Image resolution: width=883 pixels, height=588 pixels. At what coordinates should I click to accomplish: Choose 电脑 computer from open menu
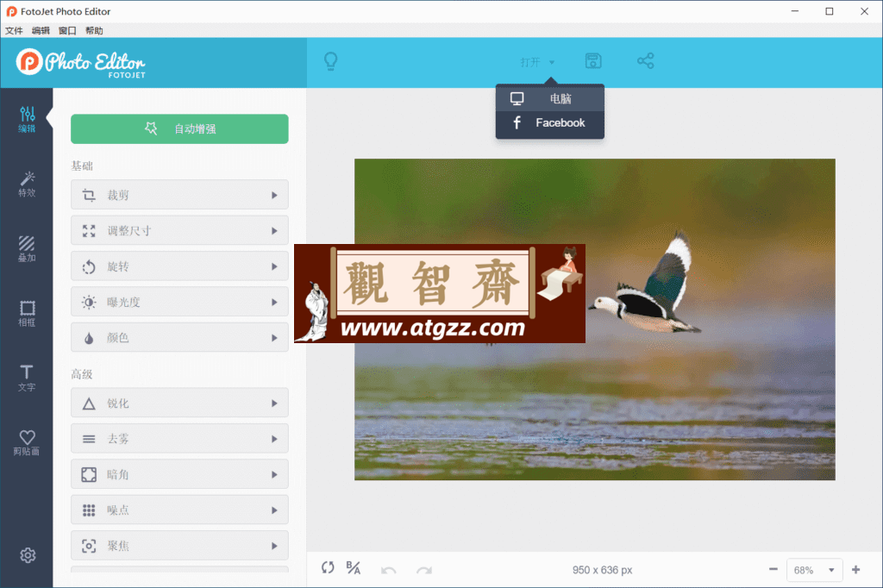pyautogui.click(x=549, y=98)
